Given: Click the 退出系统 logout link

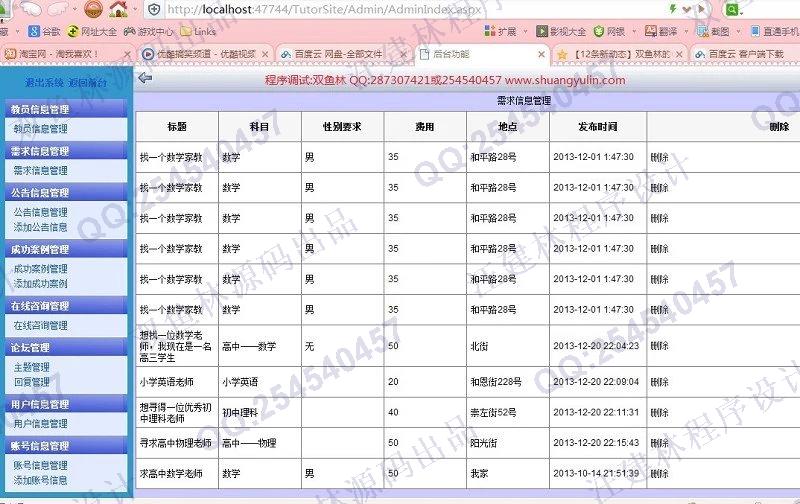Looking at the screenshot, I should [x=45, y=83].
